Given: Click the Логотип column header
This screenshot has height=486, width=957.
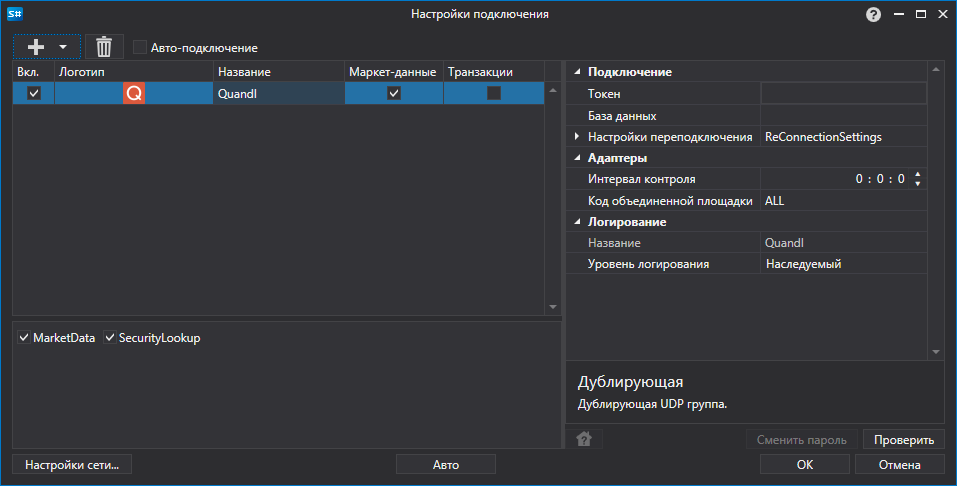Looking at the screenshot, I should click(x=134, y=72).
